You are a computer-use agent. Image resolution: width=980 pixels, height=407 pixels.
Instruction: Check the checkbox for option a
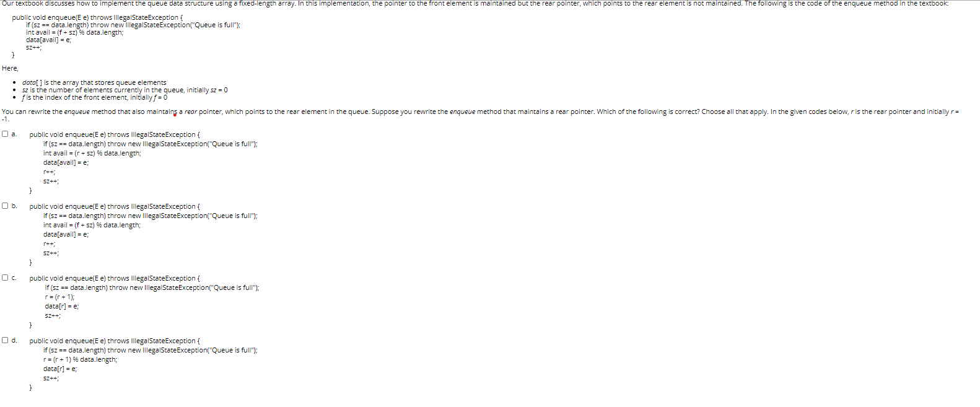pos(5,134)
